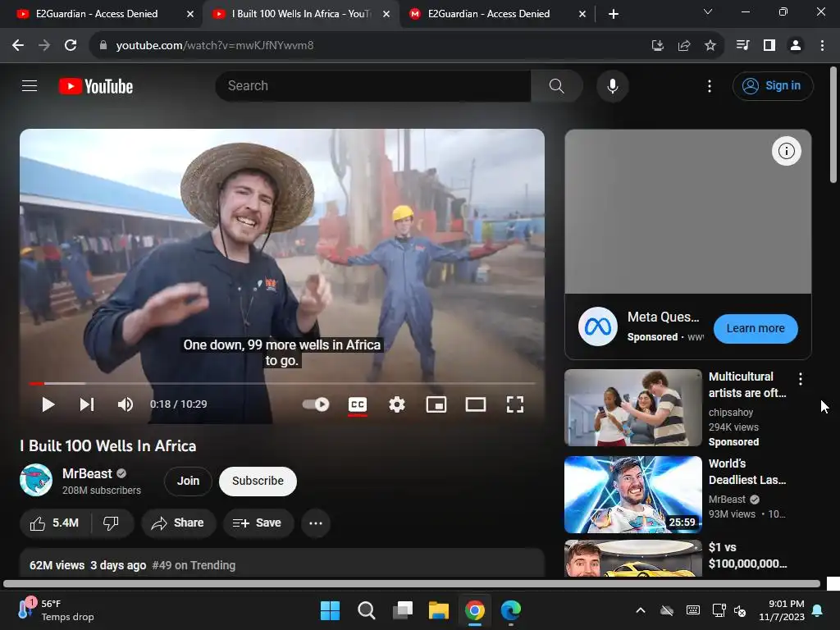The height and width of the screenshot is (630, 840).
Task: Enter full screen mode
Action: [515, 404]
